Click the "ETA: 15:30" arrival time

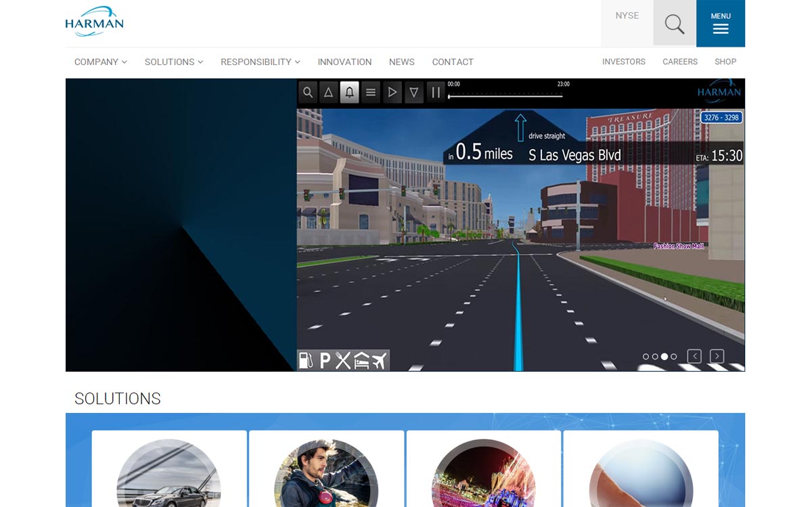tap(719, 156)
